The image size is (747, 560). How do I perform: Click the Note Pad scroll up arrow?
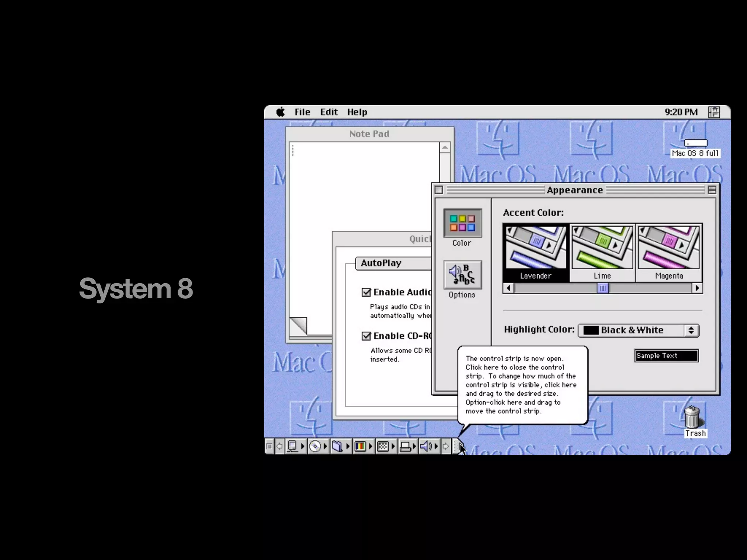pos(445,148)
